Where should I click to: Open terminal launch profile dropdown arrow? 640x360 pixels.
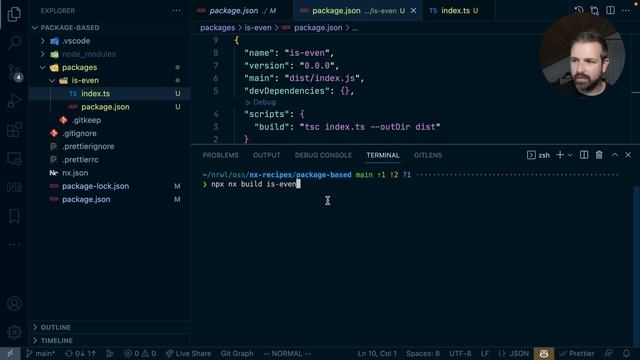(570, 155)
